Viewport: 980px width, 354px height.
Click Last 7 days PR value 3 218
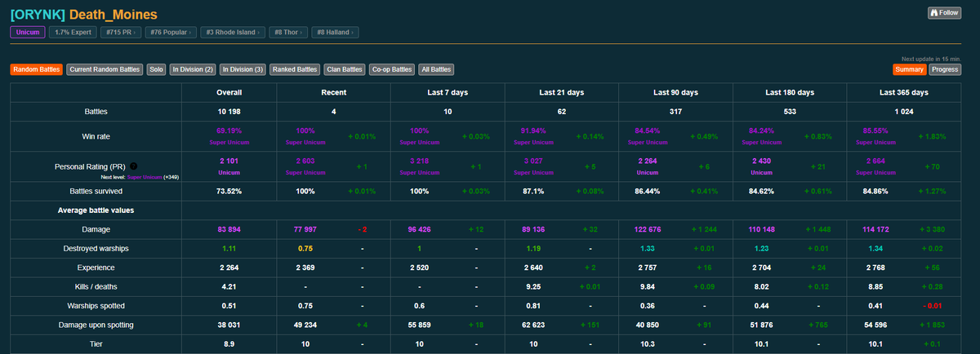(x=418, y=161)
